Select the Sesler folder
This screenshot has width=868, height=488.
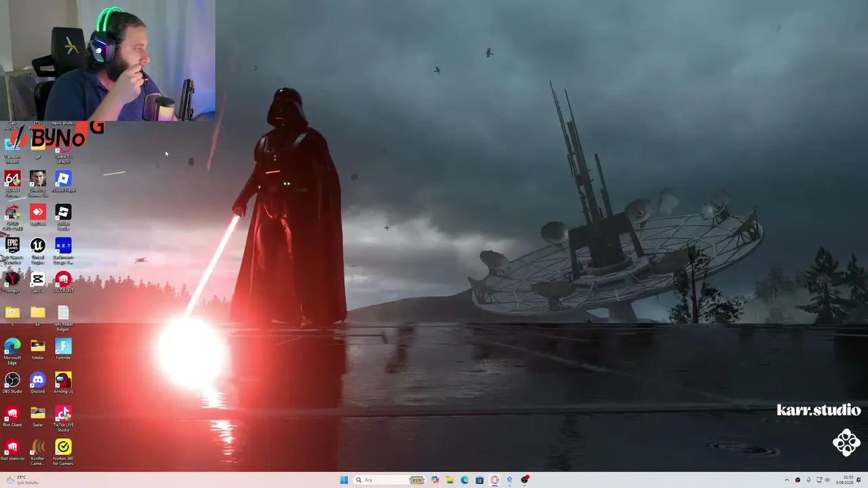tap(38, 416)
